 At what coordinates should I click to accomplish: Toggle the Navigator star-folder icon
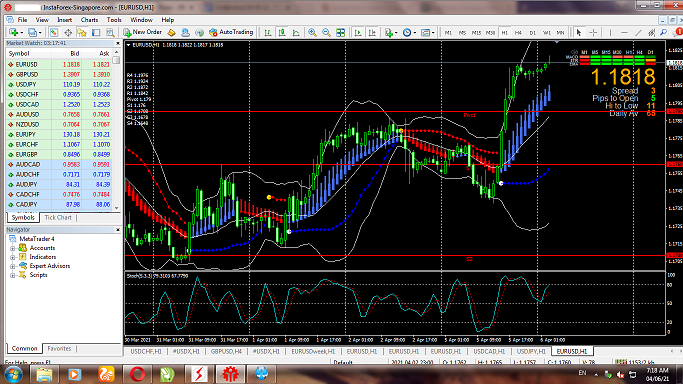click(x=82, y=32)
